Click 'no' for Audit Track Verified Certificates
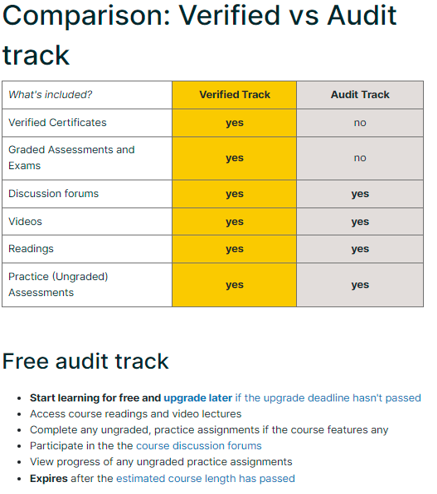This screenshot has height=494, width=437. [x=360, y=123]
